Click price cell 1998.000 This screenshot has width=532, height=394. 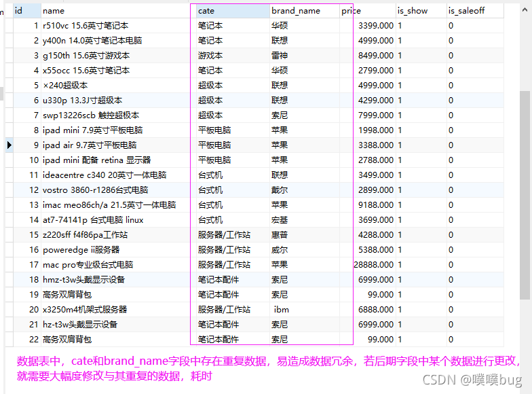pos(368,130)
